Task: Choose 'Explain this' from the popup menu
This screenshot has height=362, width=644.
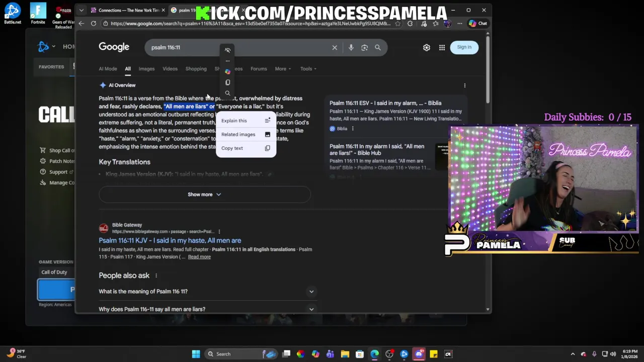Action: coord(246,121)
